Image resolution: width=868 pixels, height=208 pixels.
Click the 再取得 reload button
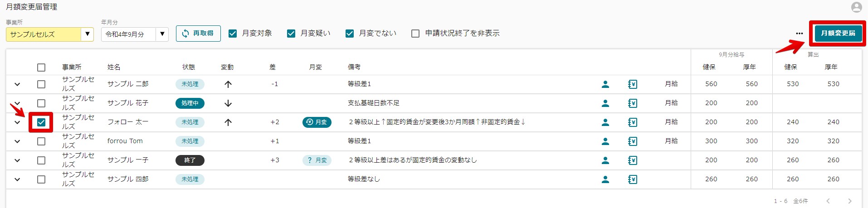[198, 34]
